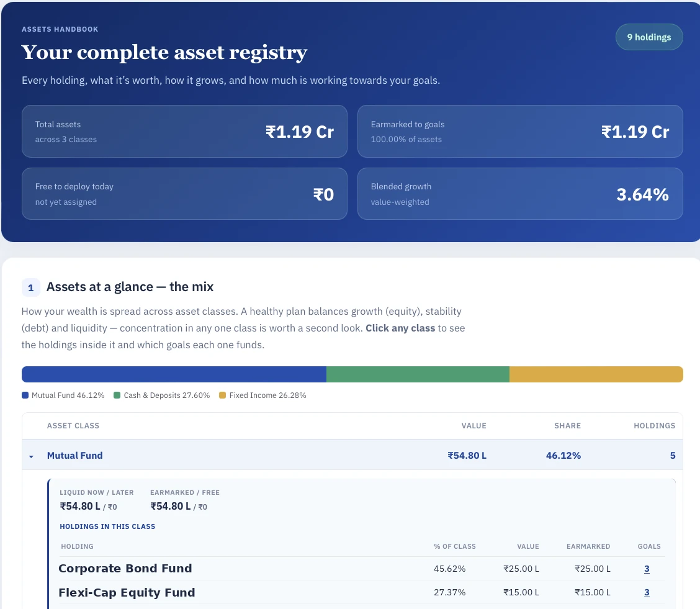
Task: Click the 27.37% of class value
Action: tap(449, 592)
